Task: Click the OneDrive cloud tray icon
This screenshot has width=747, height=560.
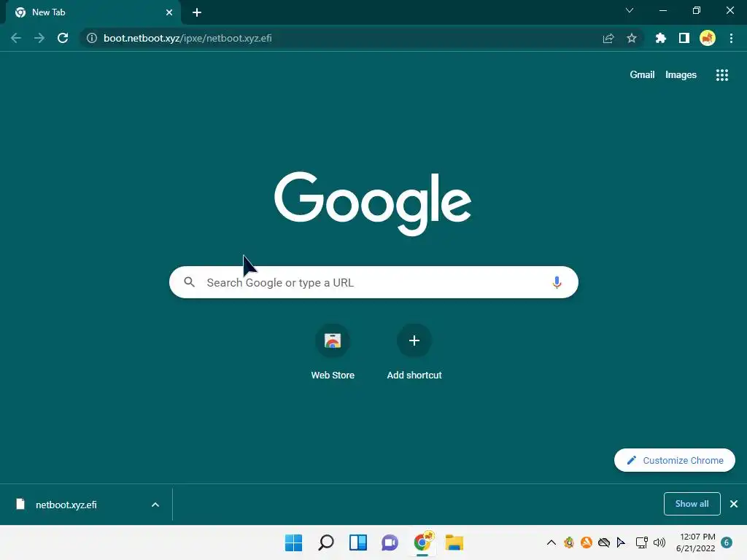Action: click(x=603, y=542)
